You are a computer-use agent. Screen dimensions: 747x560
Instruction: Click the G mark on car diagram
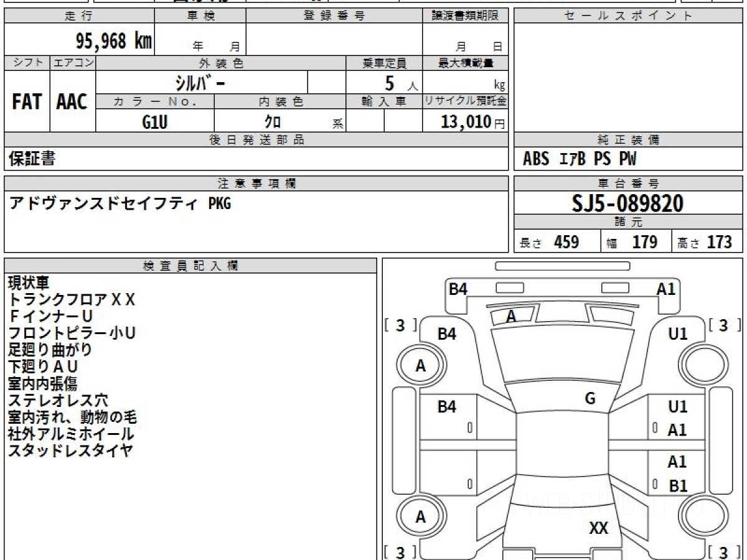(x=590, y=398)
